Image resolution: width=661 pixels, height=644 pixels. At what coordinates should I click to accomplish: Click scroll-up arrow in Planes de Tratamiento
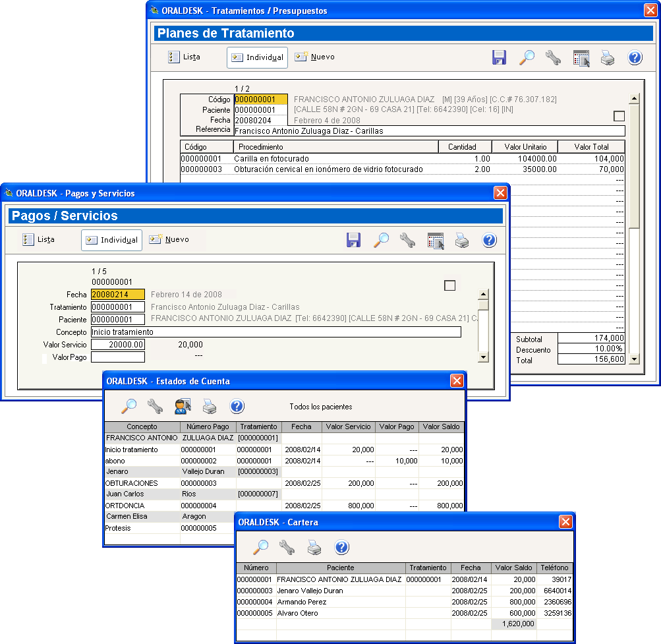point(634,99)
